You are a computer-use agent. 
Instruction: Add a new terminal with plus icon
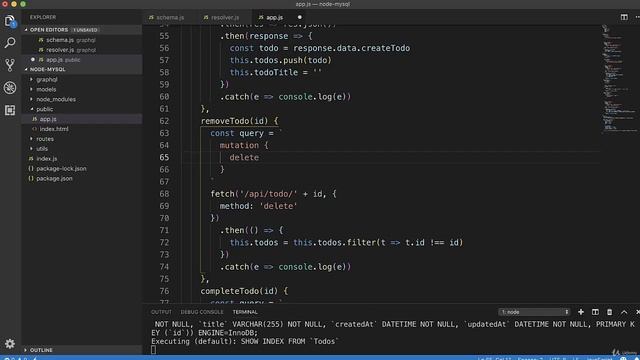pyautogui.click(x=580, y=312)
